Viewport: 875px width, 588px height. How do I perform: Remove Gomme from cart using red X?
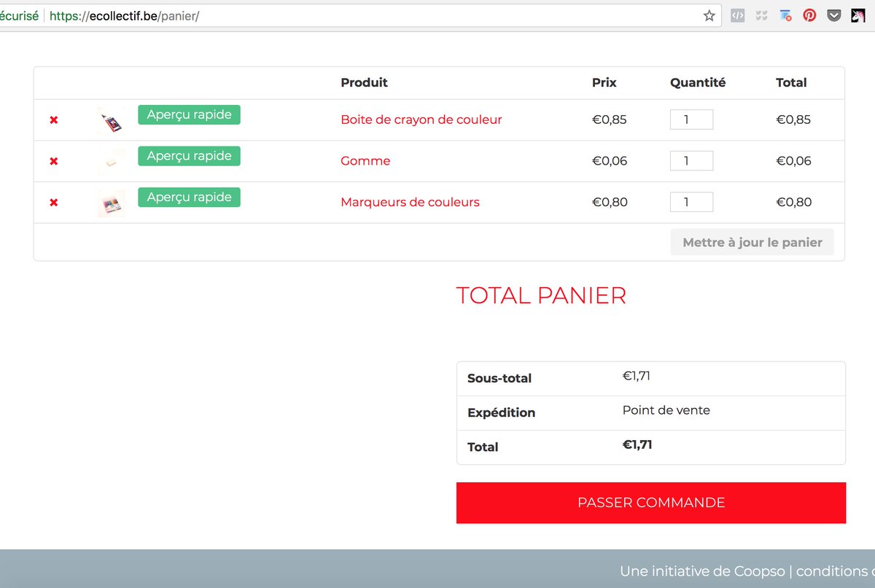pyautogui.click(x=53, y=161)
